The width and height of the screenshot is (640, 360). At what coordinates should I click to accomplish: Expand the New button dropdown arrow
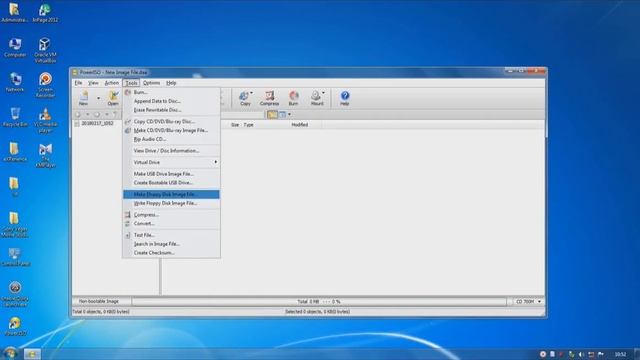tap(98, 98)
